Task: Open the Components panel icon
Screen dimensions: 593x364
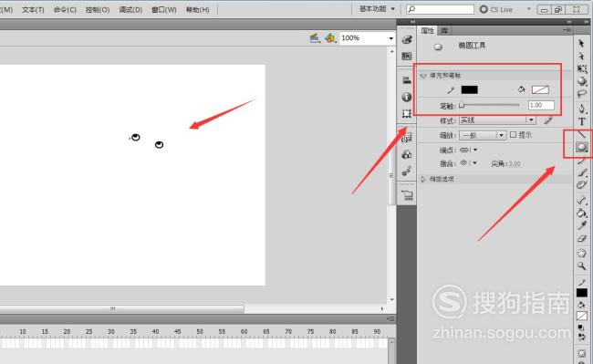Action: [407, 154]
